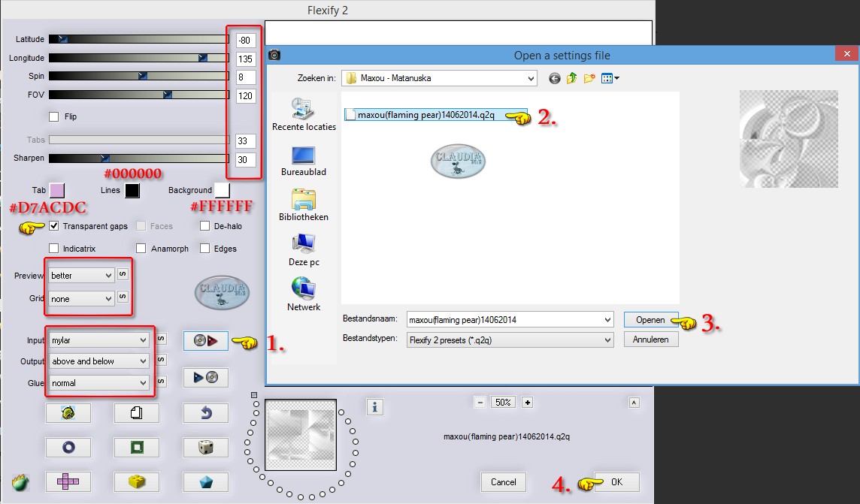Click the Latitude slider track

tap(139, 39)
